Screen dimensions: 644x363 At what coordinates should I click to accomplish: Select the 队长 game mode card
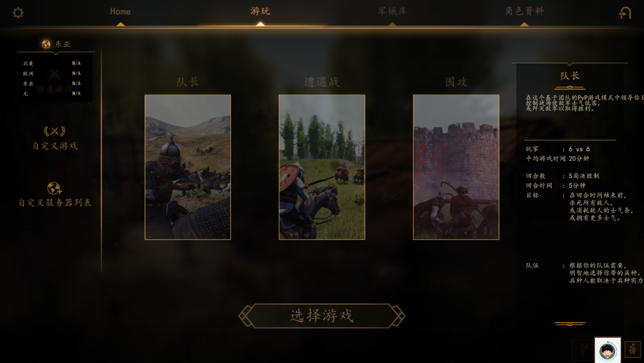pos(188,167)
